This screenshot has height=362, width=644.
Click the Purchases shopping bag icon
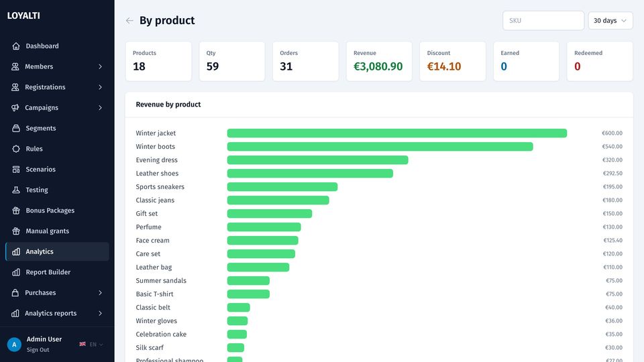pyautogui.click(x=15, y=293)
